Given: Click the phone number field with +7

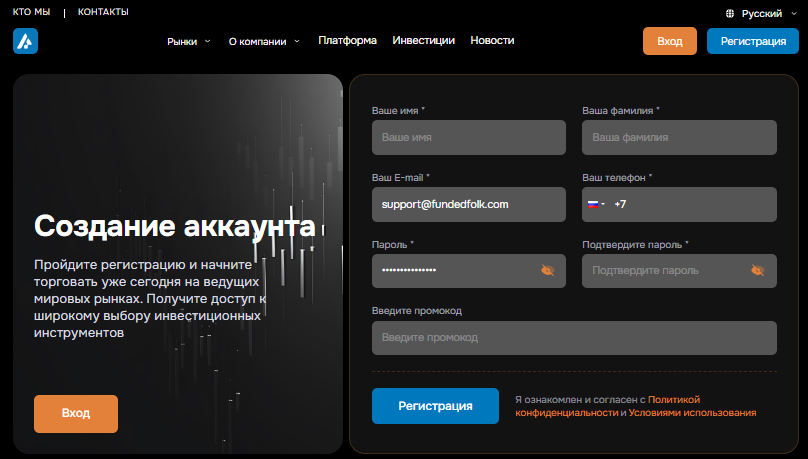Looking at the screenshot, I should [x=679, y=205].
